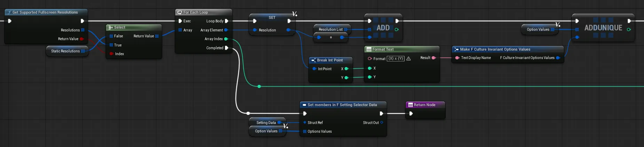Click the X output pin on the Break Int Point node
The image size is (644, 147).
click(x=346, y=69)
